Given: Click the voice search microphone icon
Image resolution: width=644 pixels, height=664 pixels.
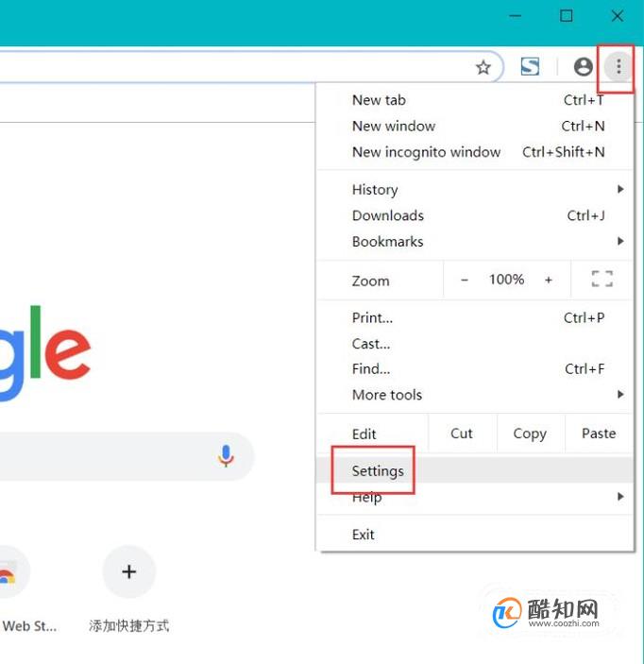Looking at the screenshot, I should point(226,456).
